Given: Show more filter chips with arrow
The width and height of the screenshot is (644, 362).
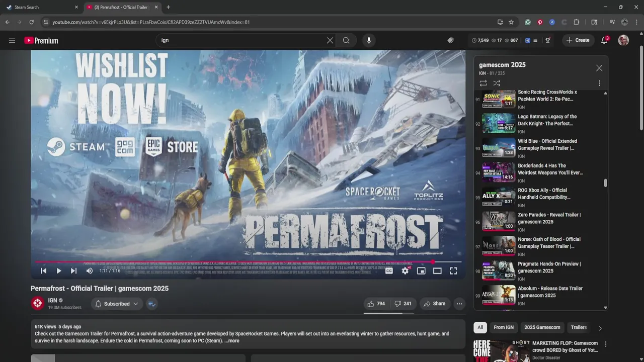Looking at the screenshot, I should point(600,328).
